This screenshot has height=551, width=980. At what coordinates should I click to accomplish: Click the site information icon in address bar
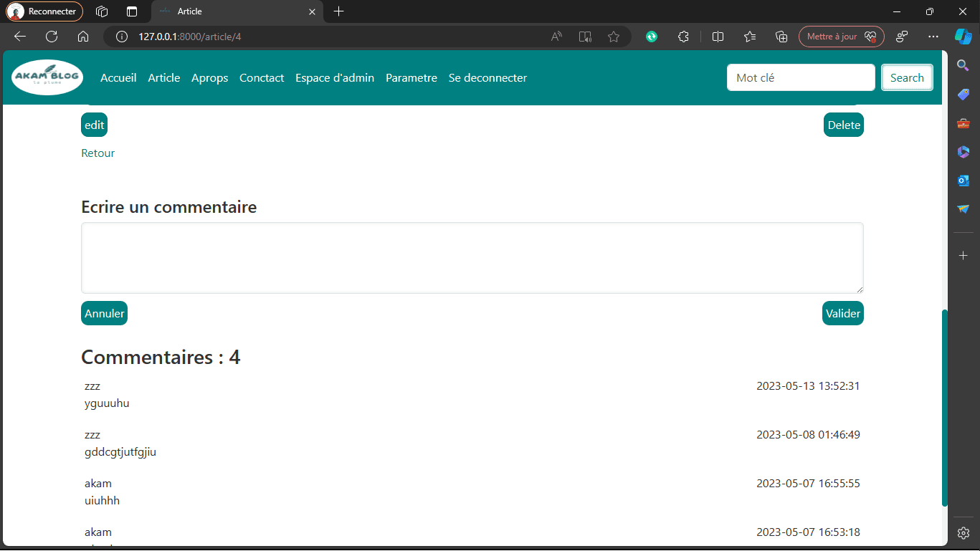[x=122, y=37]
